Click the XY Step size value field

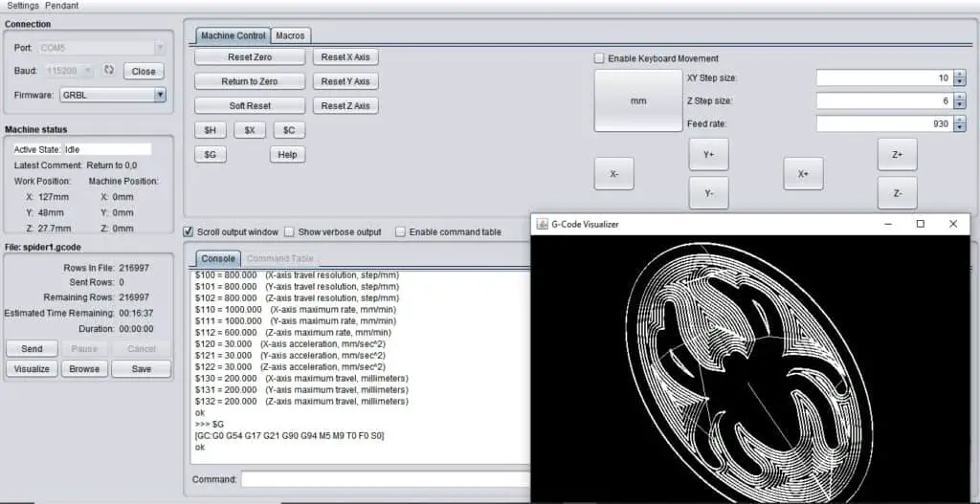click(884, 78)
